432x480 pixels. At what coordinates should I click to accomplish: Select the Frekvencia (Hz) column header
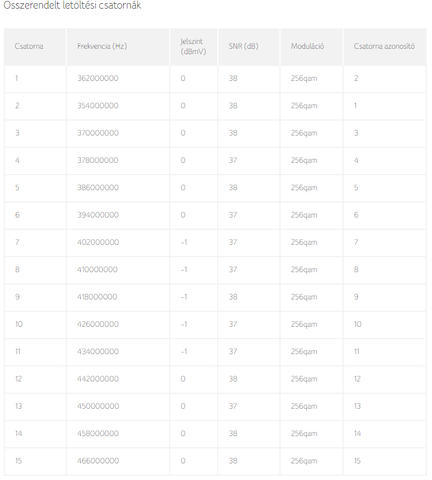click(102, 46)
